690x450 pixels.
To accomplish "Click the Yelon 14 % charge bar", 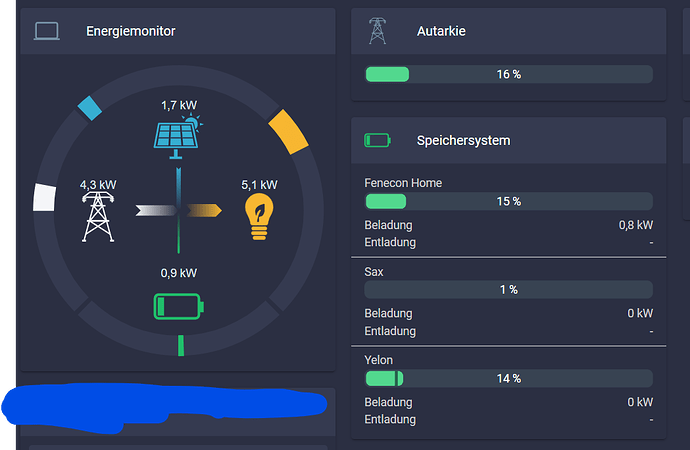I will 508,378.
